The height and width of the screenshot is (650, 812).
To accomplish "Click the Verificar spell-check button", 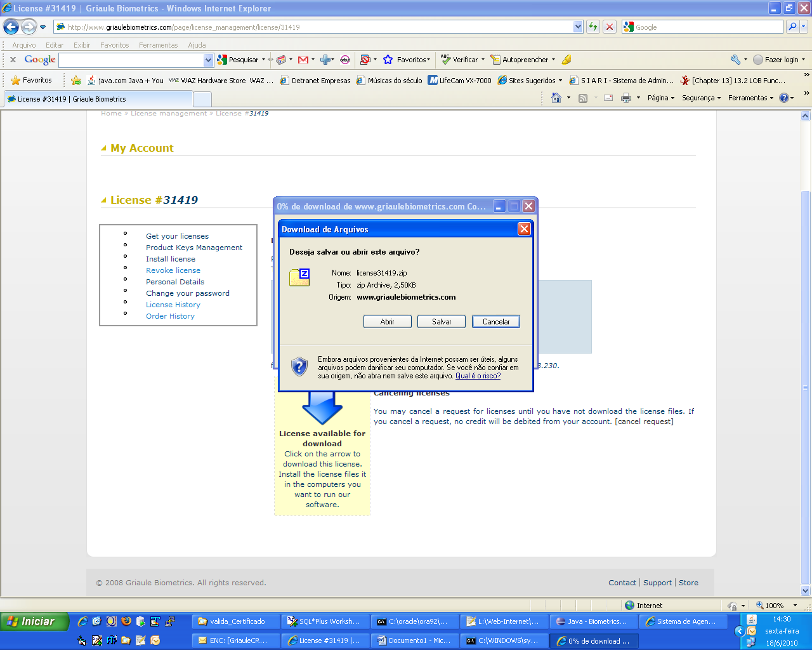I will 459,60.
